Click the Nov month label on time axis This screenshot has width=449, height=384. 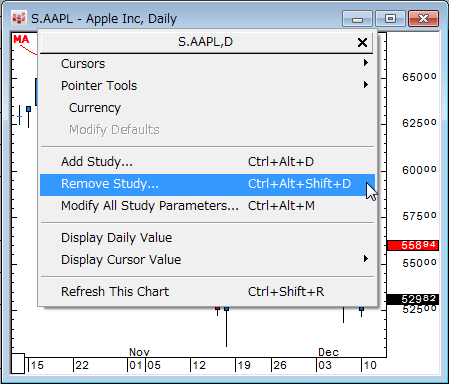(x=139, y=352)
